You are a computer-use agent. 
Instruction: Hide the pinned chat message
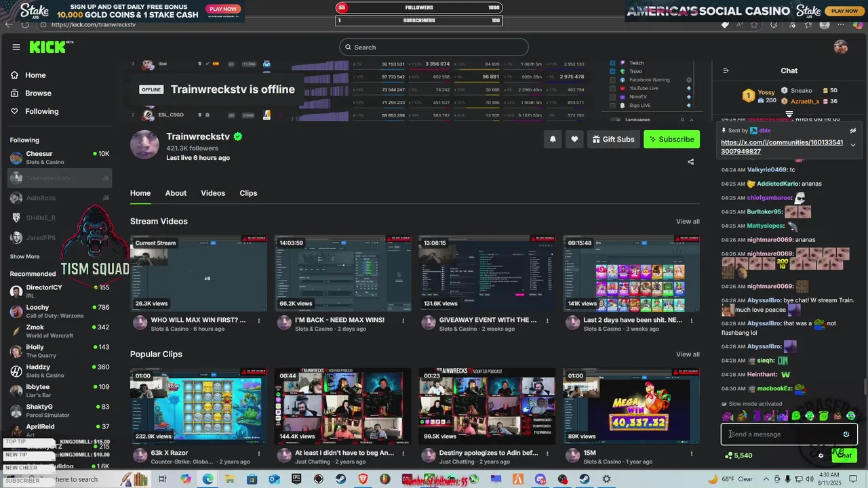click(853, 131)
